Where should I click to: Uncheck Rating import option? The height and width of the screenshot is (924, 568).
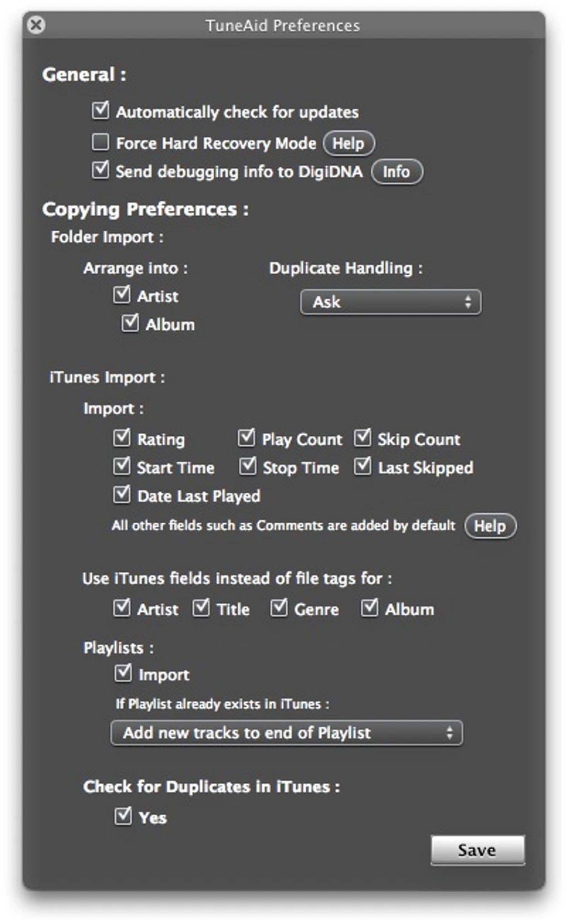click(122, 438)
